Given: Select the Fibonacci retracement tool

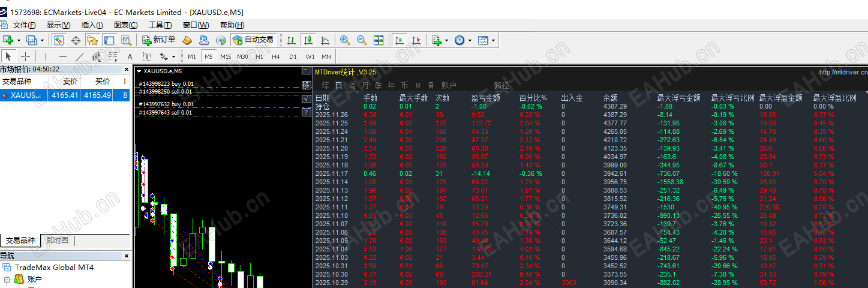Looking at the screenshot, I should click(x=113, y=56).
